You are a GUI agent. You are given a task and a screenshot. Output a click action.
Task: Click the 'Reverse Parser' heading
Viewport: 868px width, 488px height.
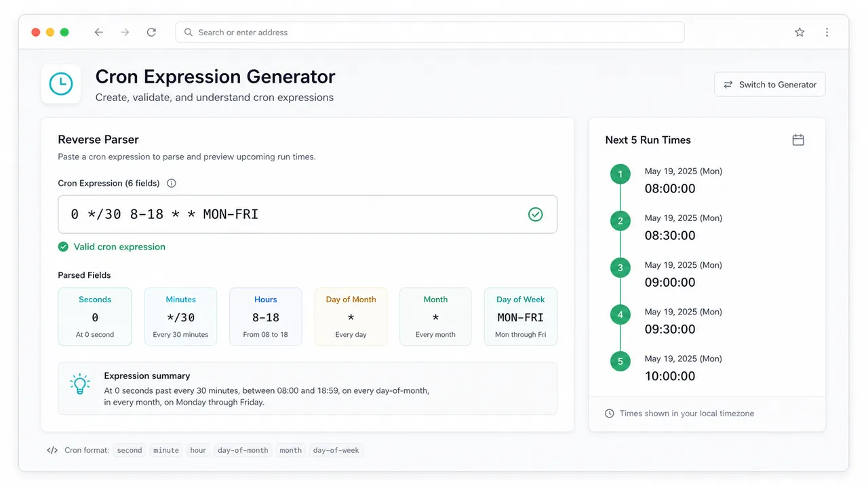click(98, 140)
